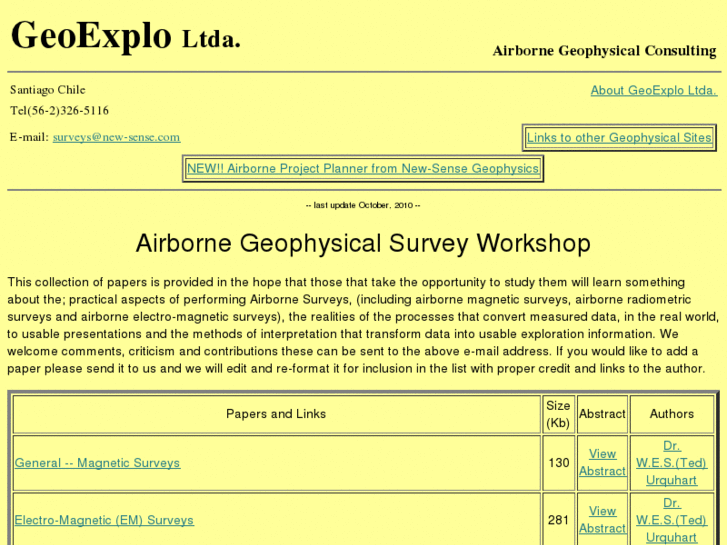727x545 pixels.
Task: Click the Airborne Geophysical Survey Workshop title
Action: click(x=363, y=243)
